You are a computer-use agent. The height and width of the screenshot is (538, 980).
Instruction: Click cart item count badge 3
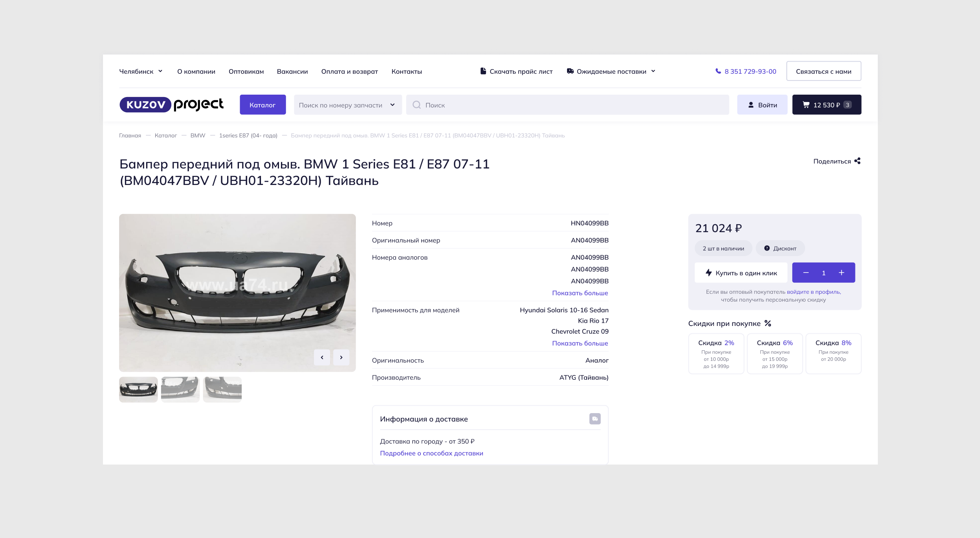(848, 105)
